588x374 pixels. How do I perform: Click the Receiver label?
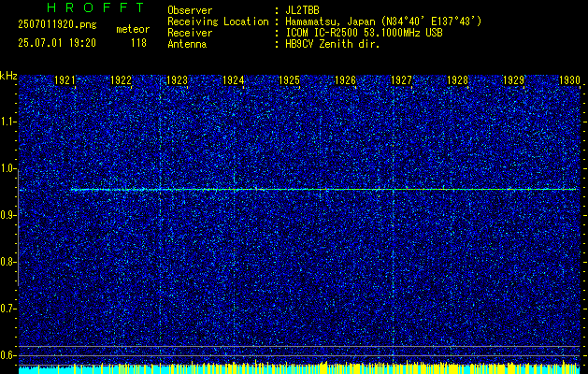click(x=190, y=33)
